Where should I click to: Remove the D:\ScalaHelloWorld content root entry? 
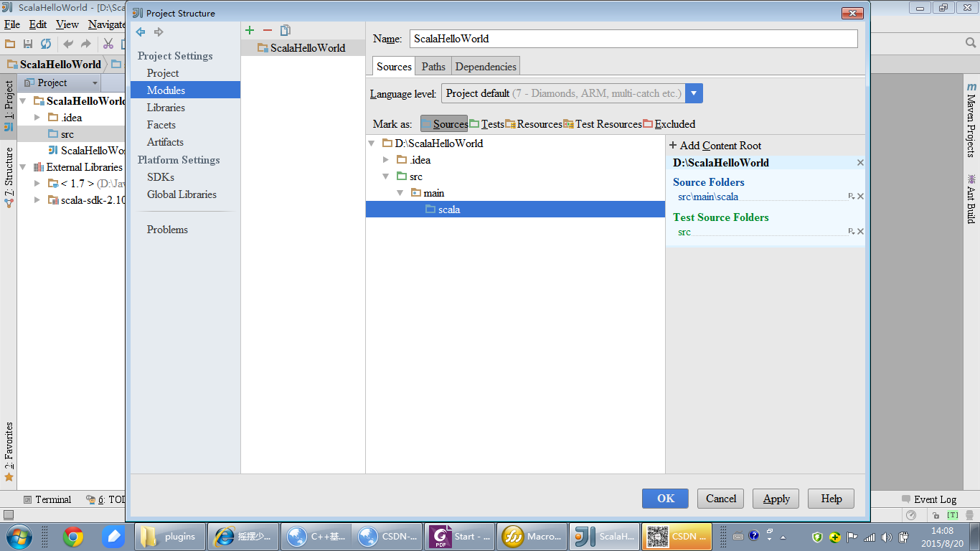click(860, 163)
